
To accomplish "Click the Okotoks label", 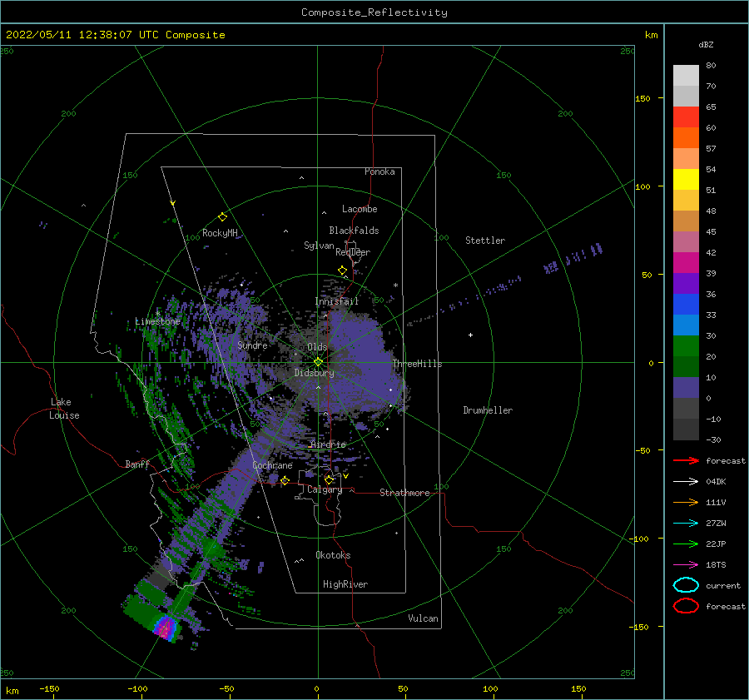I will point(333,555).
